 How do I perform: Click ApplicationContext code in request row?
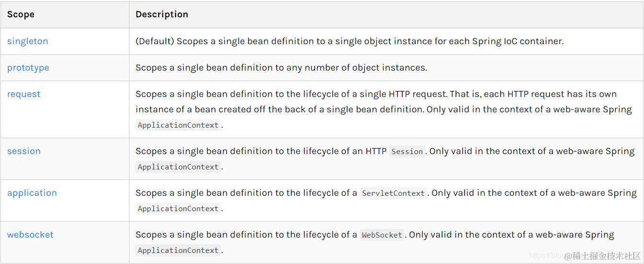pos(178,125)
